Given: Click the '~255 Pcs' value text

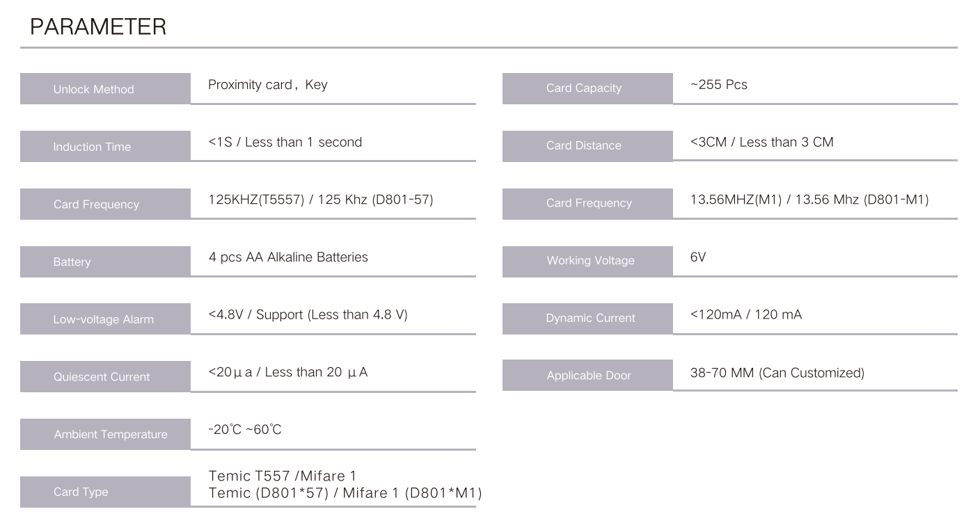Looking at the screenshot, I should point(718,85).
